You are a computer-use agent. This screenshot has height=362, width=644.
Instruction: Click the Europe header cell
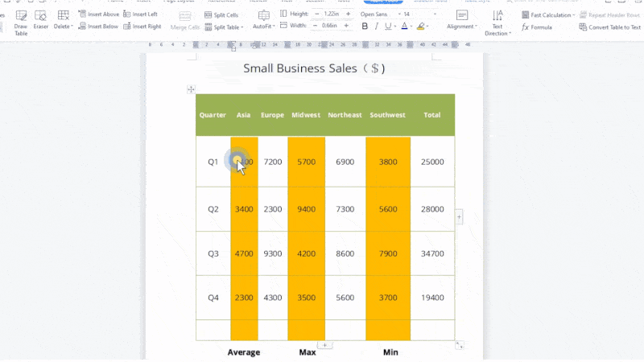272,115
